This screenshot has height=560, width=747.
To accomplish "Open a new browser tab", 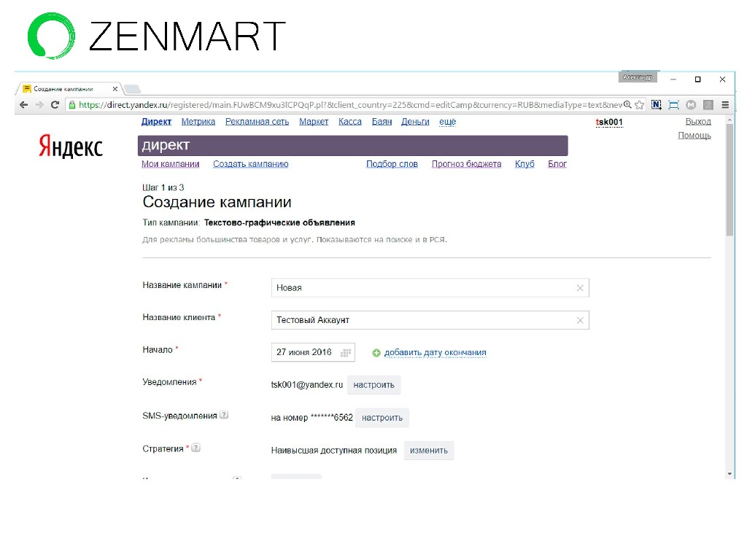I will pos(132,89).
